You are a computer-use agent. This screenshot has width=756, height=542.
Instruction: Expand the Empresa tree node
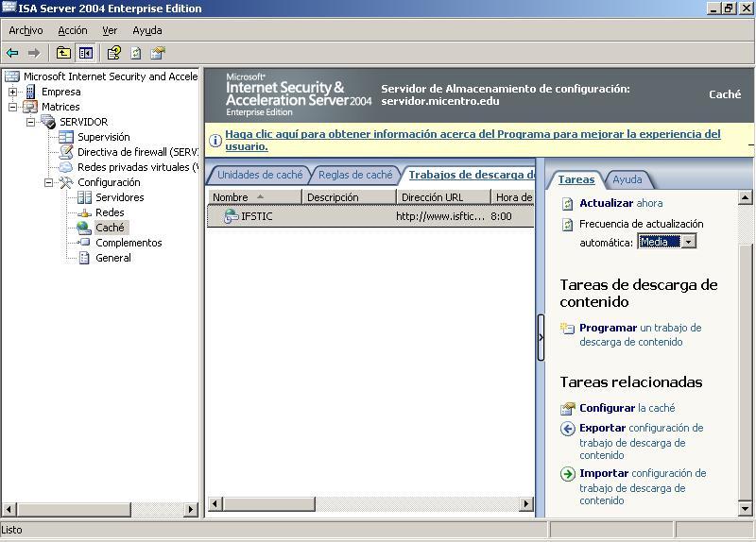(12, 92)
